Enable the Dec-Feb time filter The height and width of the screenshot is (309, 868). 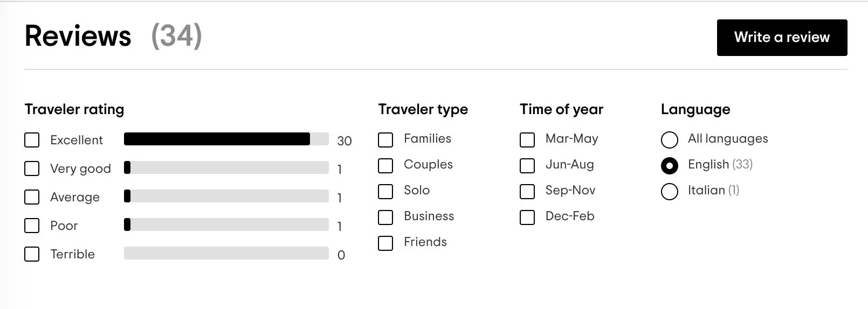coord(527,217)
